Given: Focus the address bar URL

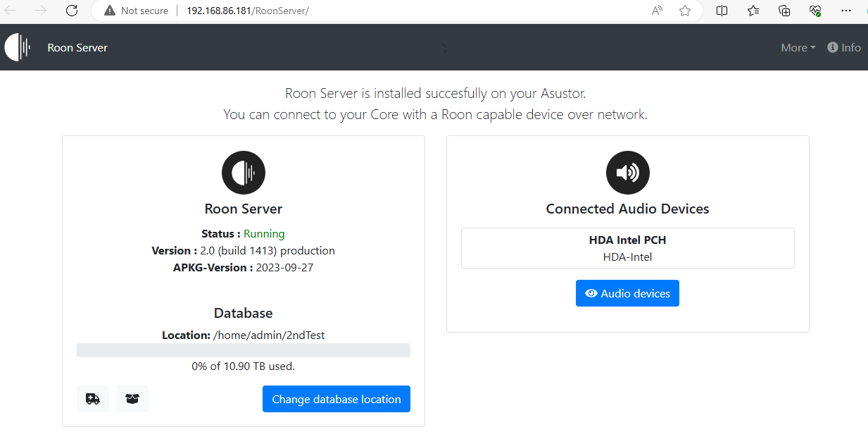Looking at the screenshot, I should tap(248, 11).
